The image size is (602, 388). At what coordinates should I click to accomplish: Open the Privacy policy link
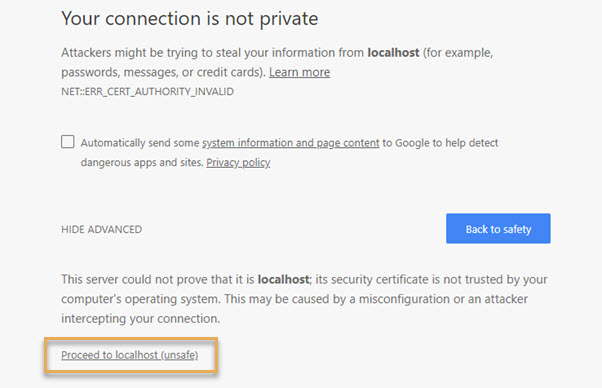(238, 163)
